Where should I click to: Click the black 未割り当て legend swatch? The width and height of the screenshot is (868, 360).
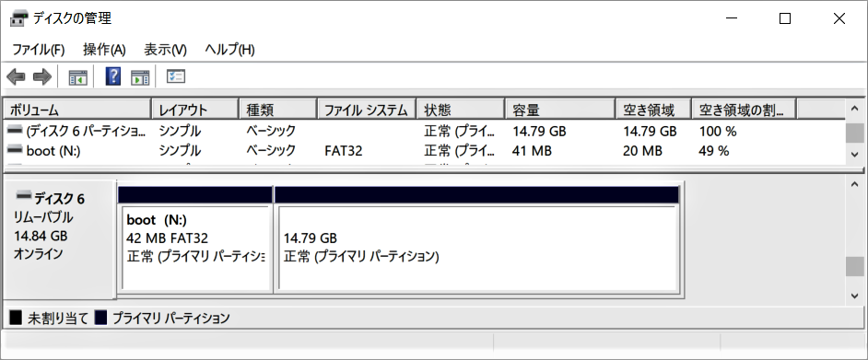pos(16,318)
